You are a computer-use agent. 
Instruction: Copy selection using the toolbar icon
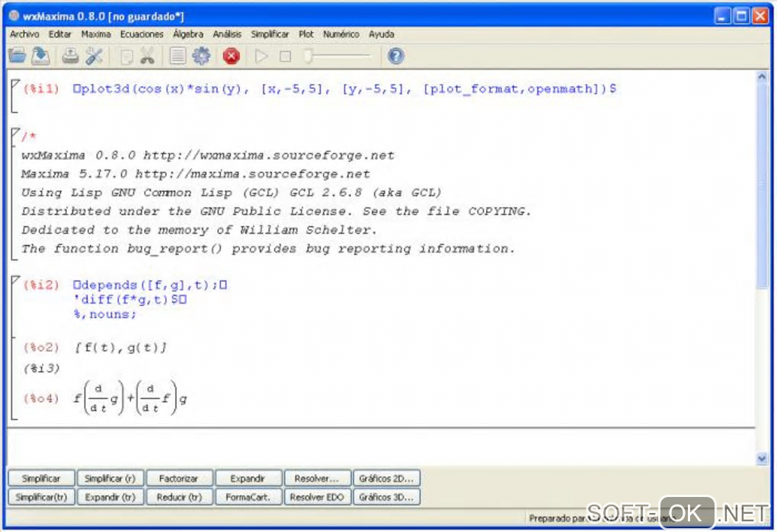[x=126, y=56]
